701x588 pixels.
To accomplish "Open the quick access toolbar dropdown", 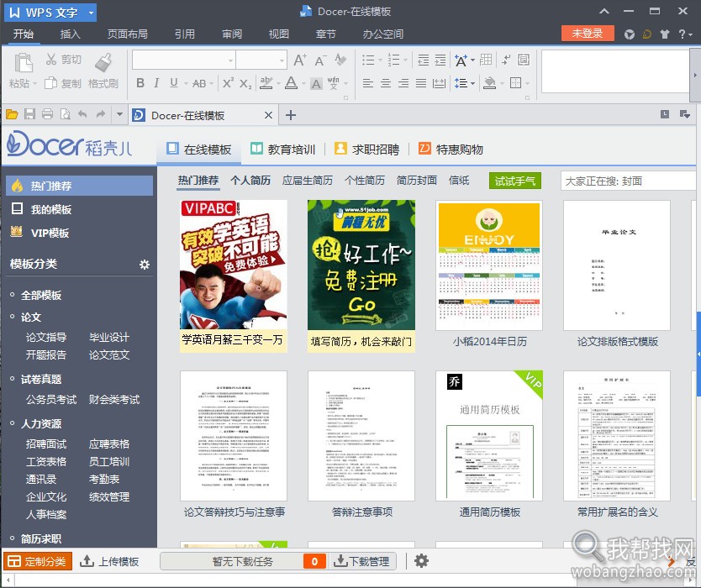I will 119,114.
